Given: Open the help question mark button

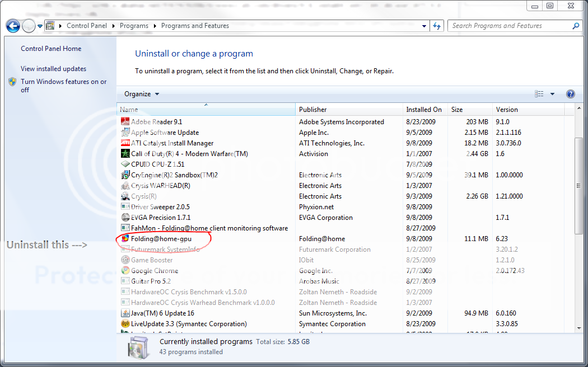Looking at the screenshot, I should (571, 94).
